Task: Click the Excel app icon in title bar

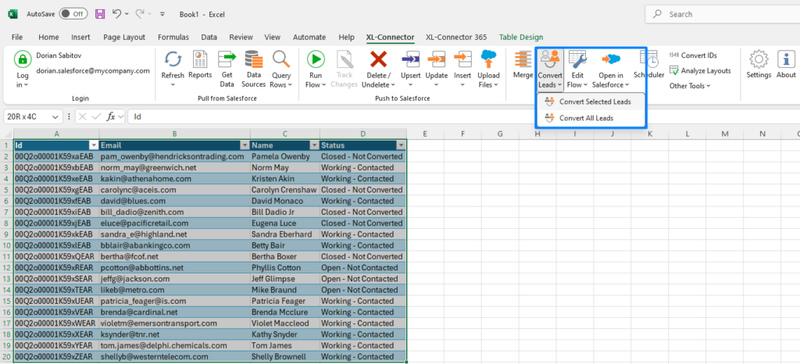Action: pyautogui.click(x=12, y=14)
